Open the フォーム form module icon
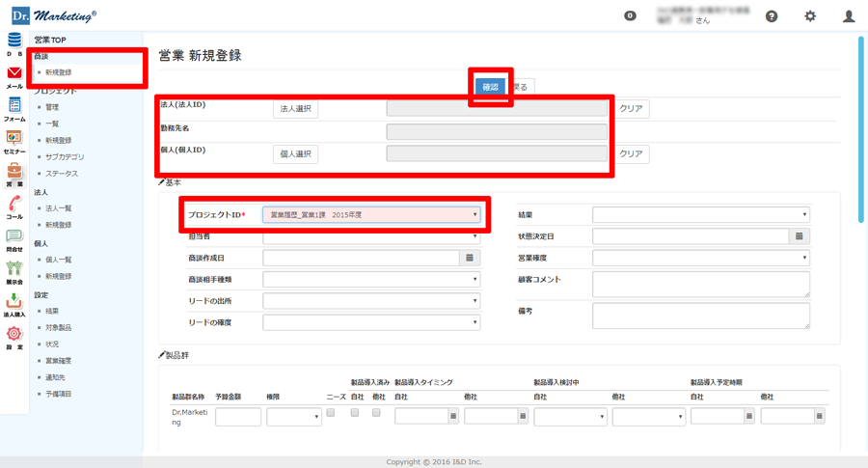The image size is (868, 468). pyautogui.click(x=14, y=107)
